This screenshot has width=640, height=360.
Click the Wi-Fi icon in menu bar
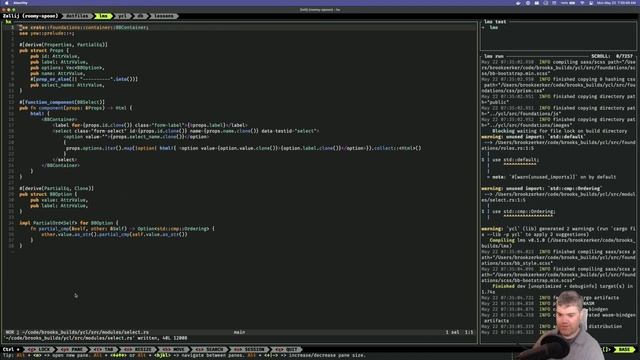point(582,3)
